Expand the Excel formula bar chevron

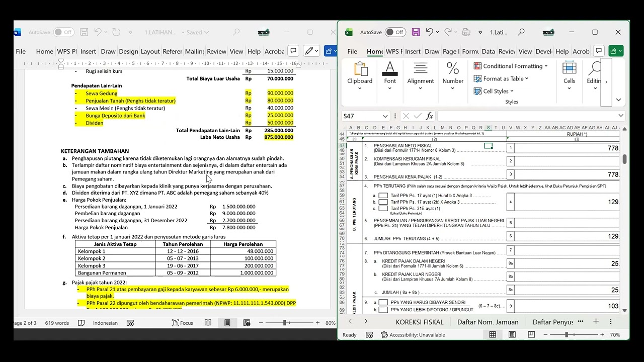coord(621,116)
